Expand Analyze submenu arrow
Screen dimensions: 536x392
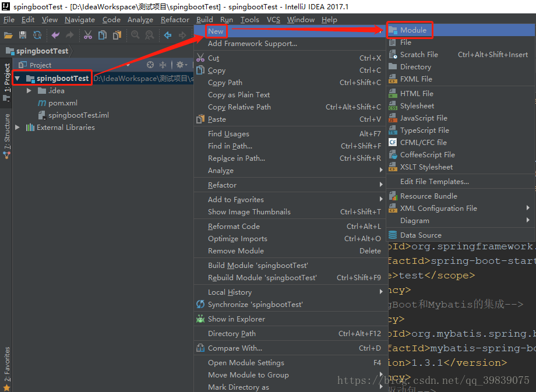point(381,170)
